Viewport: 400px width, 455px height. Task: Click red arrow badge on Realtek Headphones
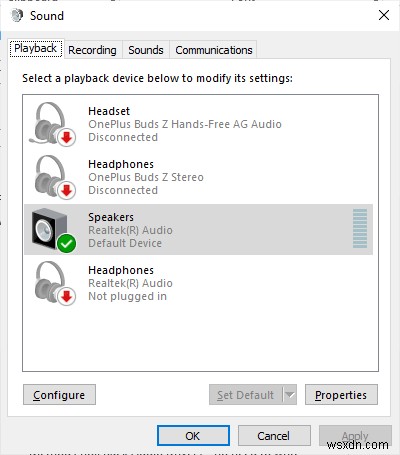[x=67, y=296]
